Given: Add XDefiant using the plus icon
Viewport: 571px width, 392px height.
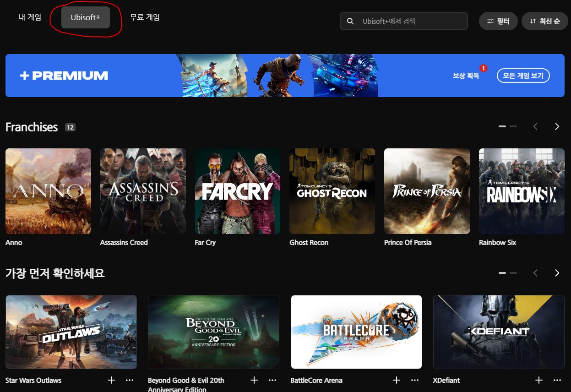Looking at the screenshot, I should (x=539, y=380).
